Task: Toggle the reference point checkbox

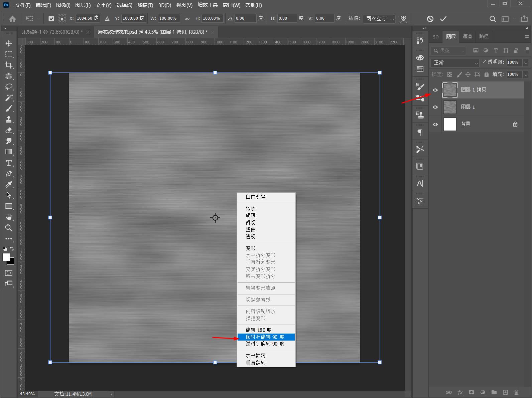Action: click(x=51, y=19)
